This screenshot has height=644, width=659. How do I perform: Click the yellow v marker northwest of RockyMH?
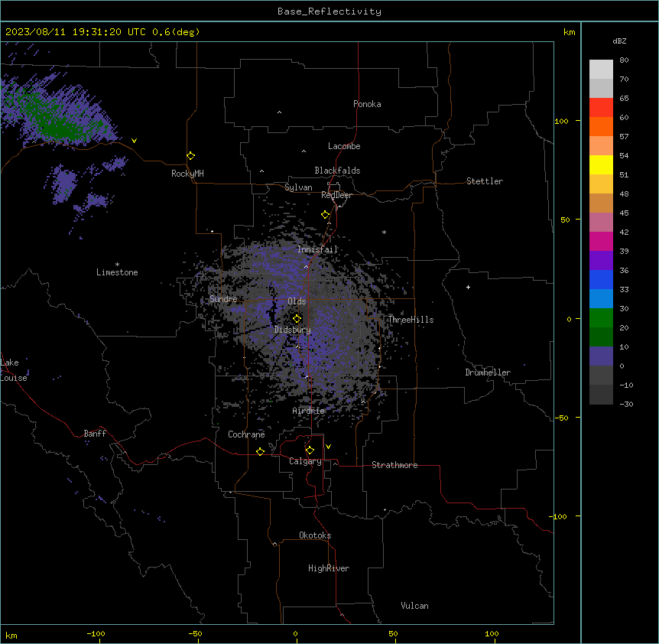[134, 141]
